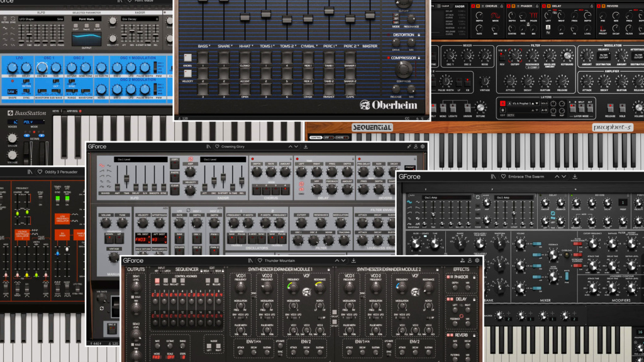Toggle the PHASOR effect on/off red button
The image size is (644, 362).
coord(448,277)
